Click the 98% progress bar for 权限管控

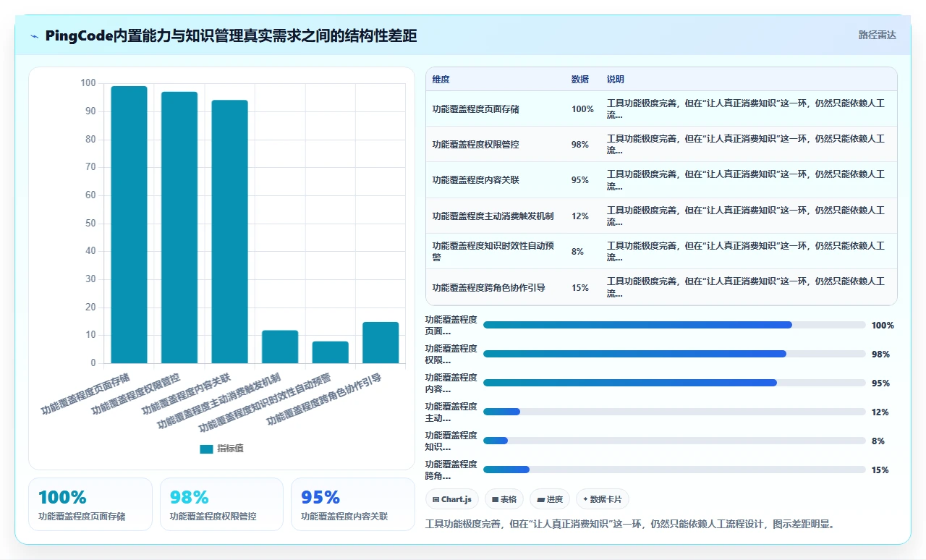pyautogui.click(x=674, y=354)
